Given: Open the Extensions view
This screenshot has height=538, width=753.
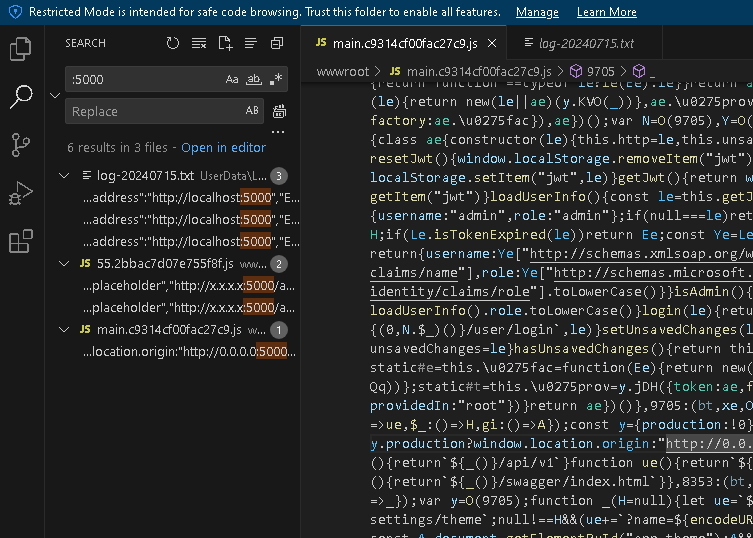Looking at the screenshot, I should pos(21,241).
